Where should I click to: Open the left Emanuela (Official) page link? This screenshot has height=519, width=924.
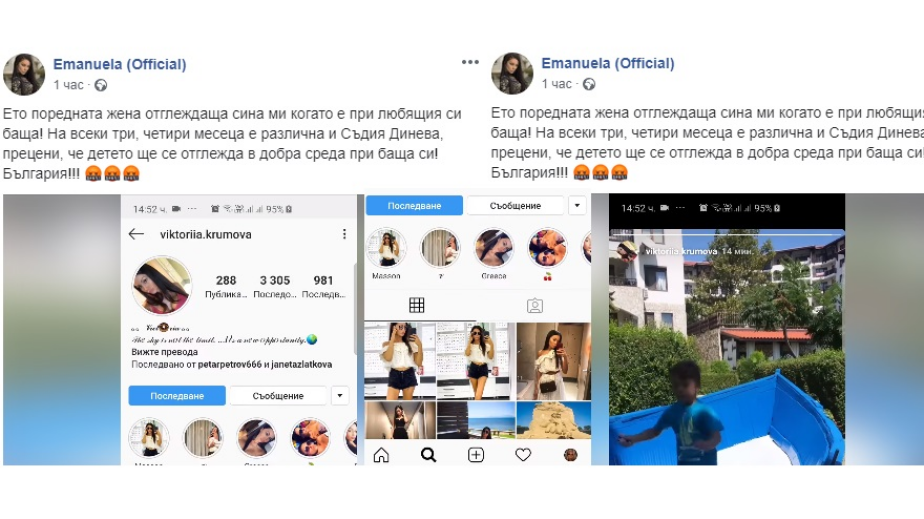(x=120, y=64)
